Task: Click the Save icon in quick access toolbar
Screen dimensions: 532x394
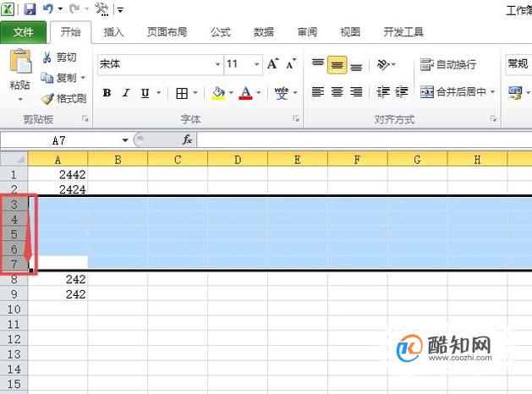Action: tap(30, 8)
